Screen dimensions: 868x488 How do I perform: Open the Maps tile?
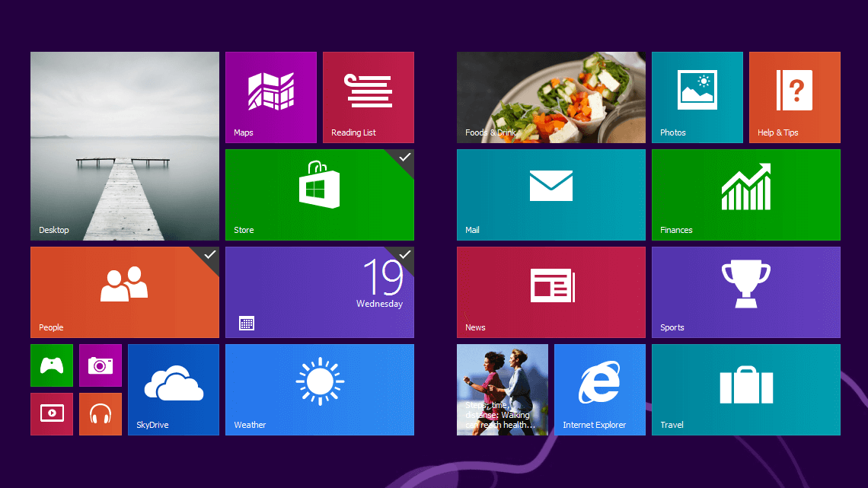point(271,97)
